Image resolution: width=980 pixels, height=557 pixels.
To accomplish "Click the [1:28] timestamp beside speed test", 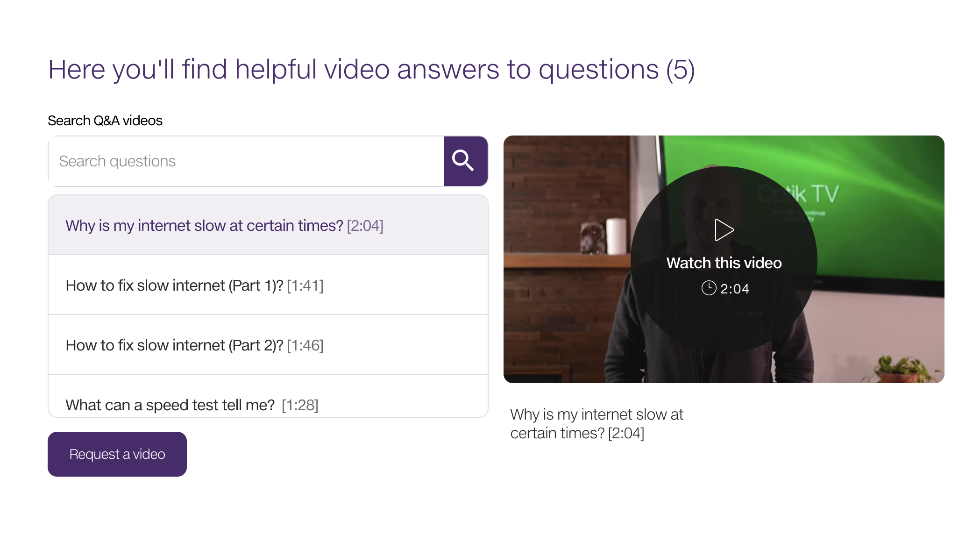I will coord(300,405).
